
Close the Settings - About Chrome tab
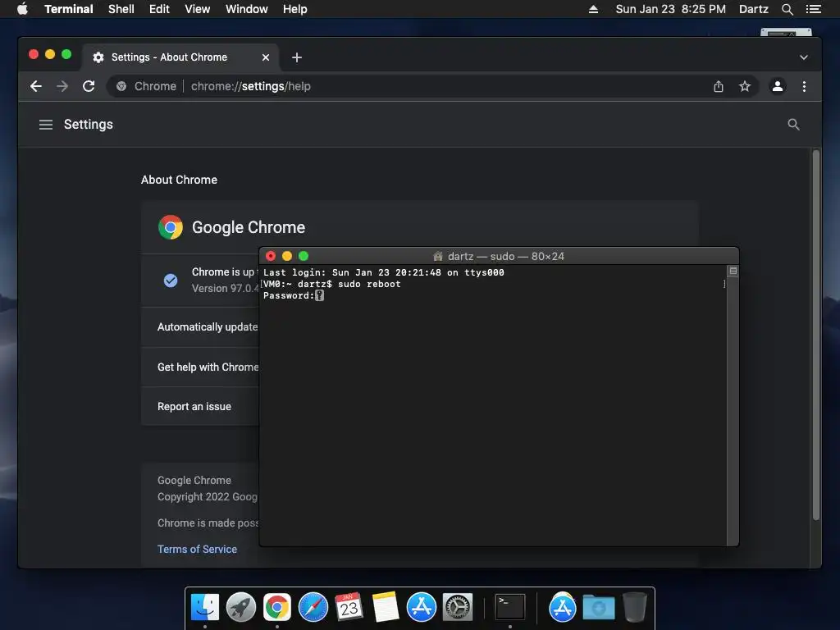(x=266, y=57)
